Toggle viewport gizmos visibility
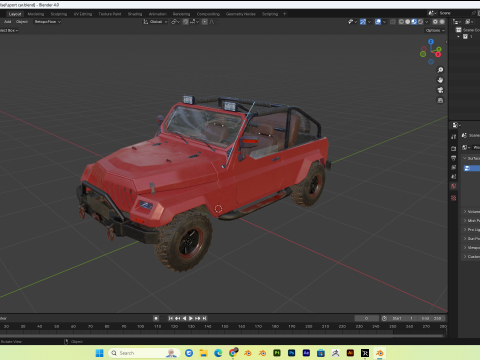The width and height of the screenshot is (480, 360). click(x=363, y=22)
